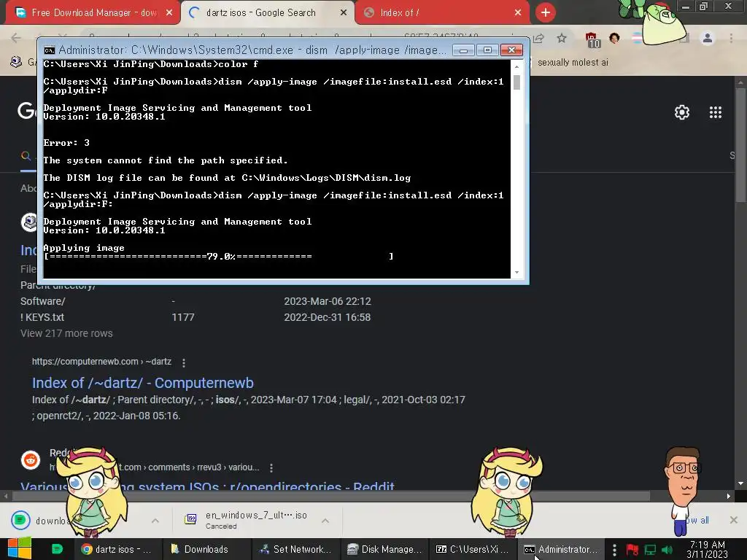747x560 pixels.
Task: Click the share page icon
Action: pos(539,38)
